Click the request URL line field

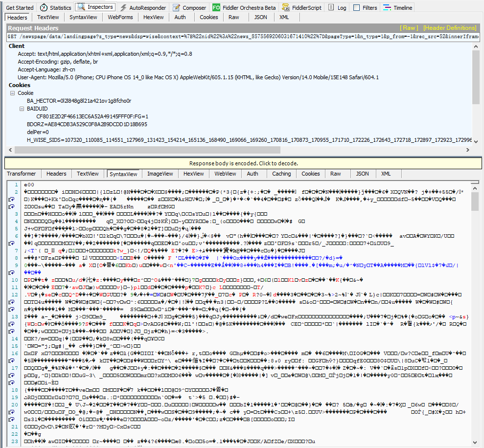(x=243, y=36)
